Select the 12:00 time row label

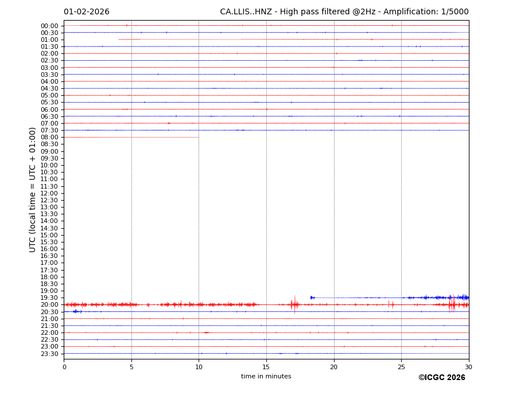tap(49, 193)
